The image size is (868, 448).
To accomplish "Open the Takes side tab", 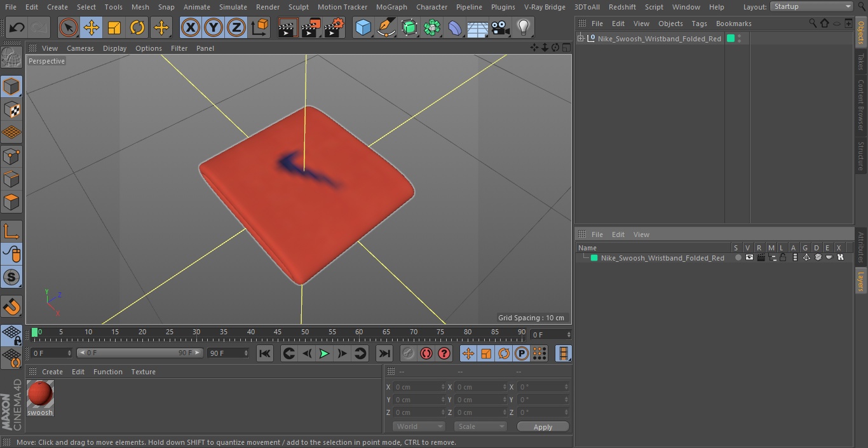I will [861, 62].
